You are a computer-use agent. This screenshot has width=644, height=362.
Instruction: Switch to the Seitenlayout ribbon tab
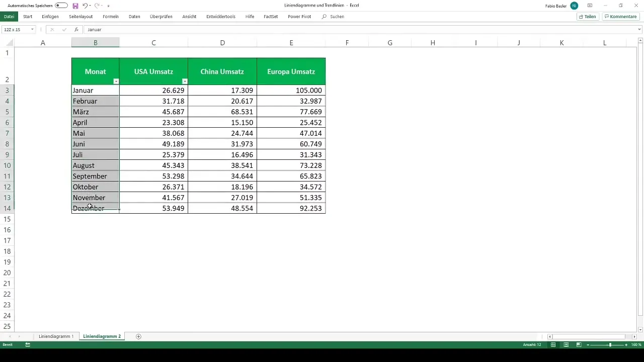pos(81,17)
